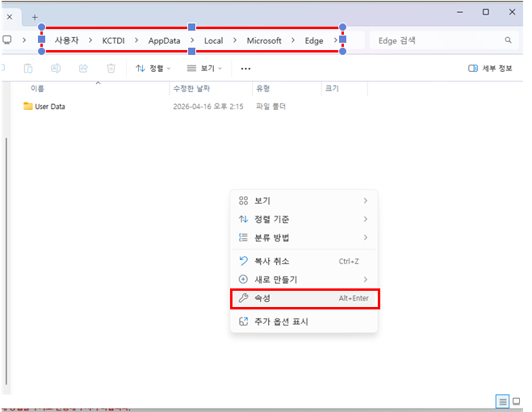The width and height of the screenshot is (532, 412).
Task: Add a new tab with the plus icon
Action: [x=35, y=17]
